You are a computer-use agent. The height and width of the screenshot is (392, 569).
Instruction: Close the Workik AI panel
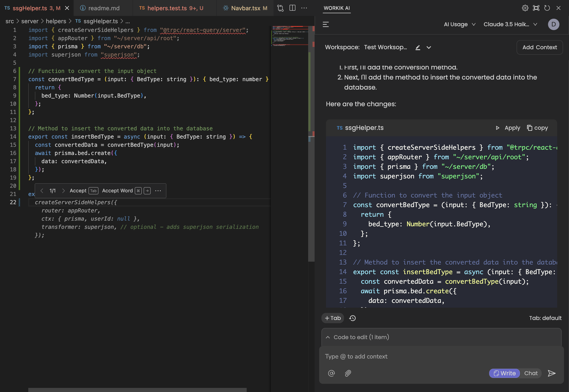pos(559,8)
